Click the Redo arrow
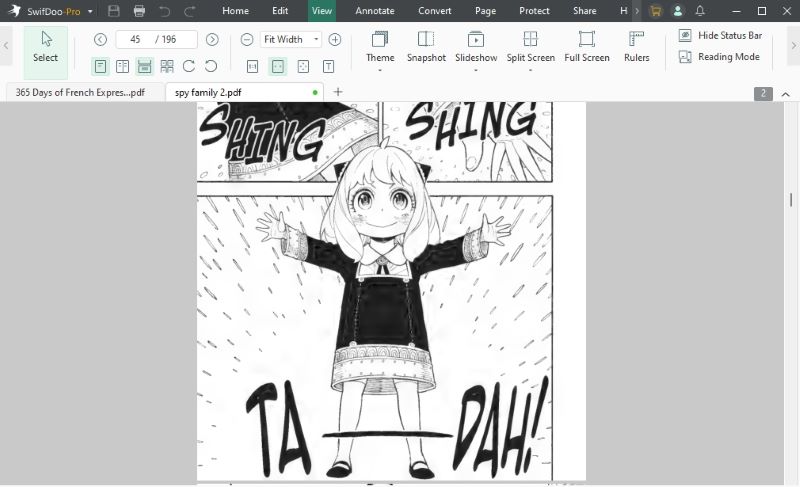 click(189, 11)
